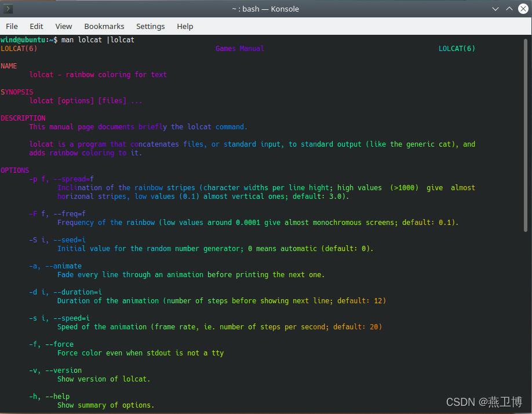Open the File menu
This screenshot has height=414, width=532.
pyautogui.click(x=12, y=26)
